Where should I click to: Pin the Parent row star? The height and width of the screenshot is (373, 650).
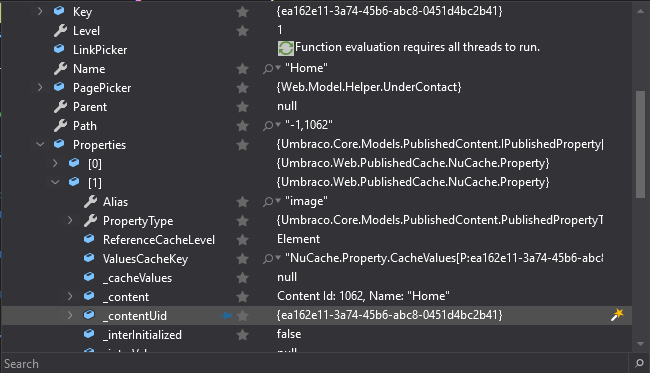(243, 107)
